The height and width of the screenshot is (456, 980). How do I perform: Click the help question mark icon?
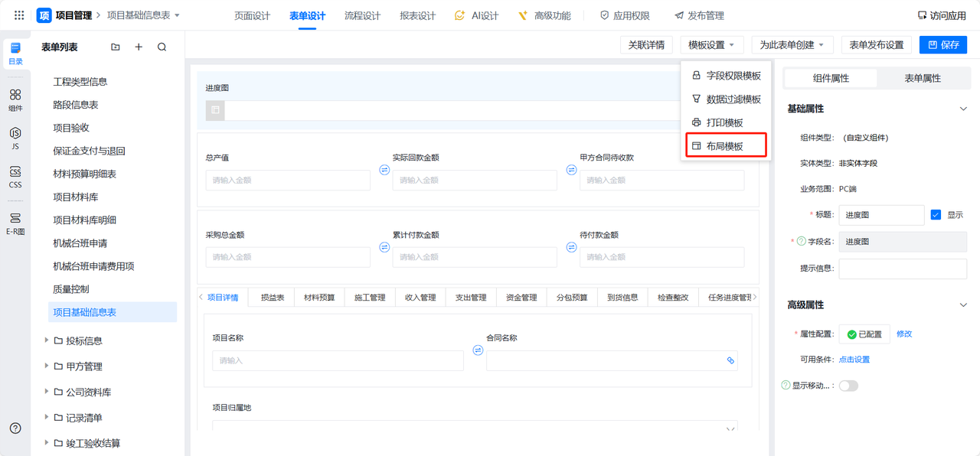click(15, 428)
